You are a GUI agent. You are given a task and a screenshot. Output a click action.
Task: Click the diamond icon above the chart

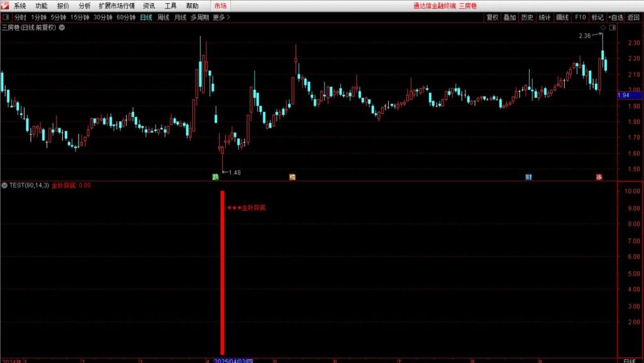602,28
